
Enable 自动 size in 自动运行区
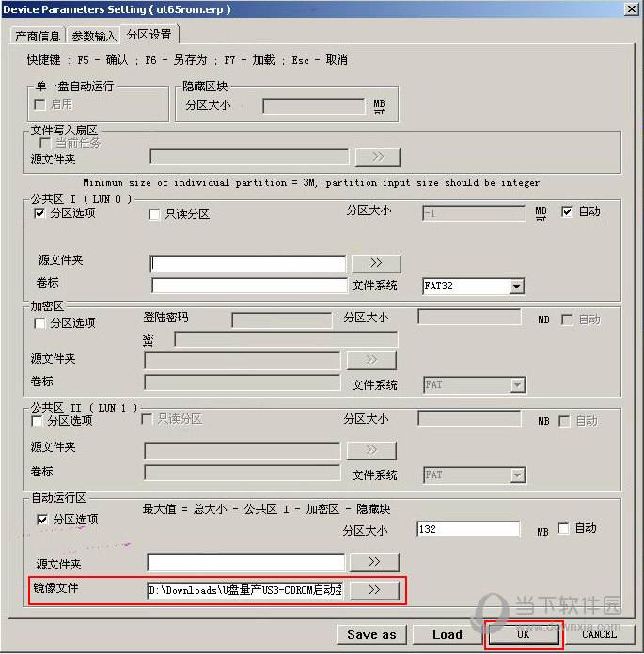(563, 528)
